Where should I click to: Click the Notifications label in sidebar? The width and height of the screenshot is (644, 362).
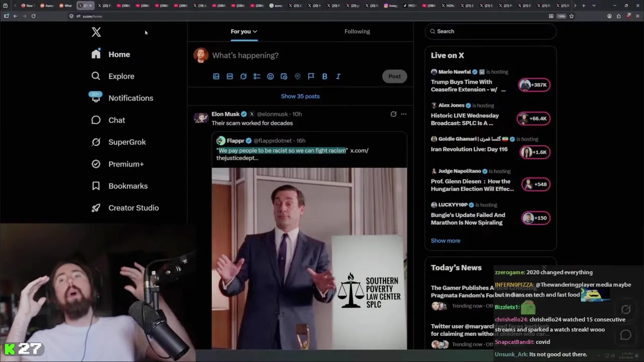(x=131, y=98)
